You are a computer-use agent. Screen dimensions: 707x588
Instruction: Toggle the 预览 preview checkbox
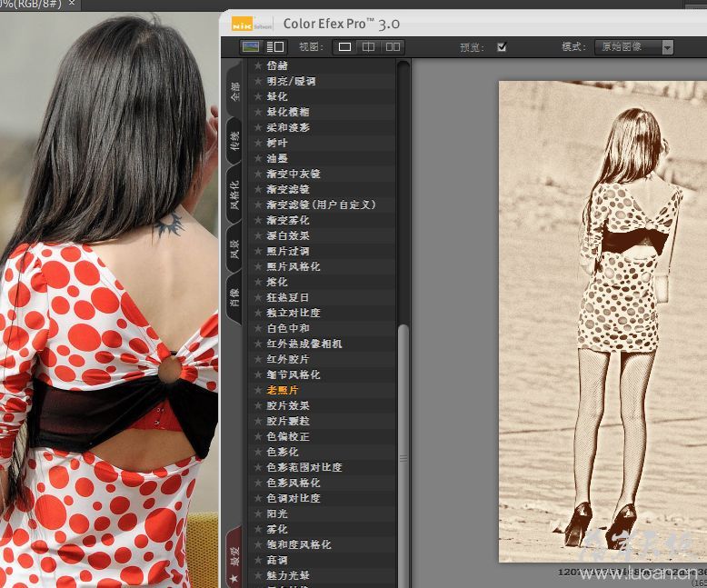coord(502,46)
